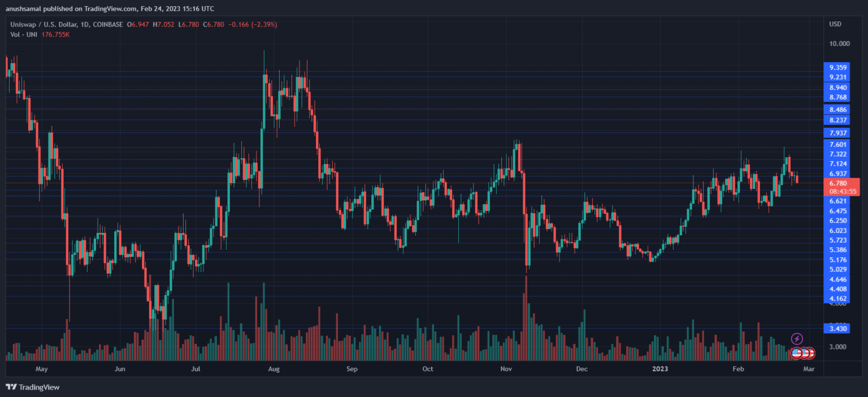868x397 pixels.
Task: Select the 3.430 price level label
Action: tap(837, 328)
